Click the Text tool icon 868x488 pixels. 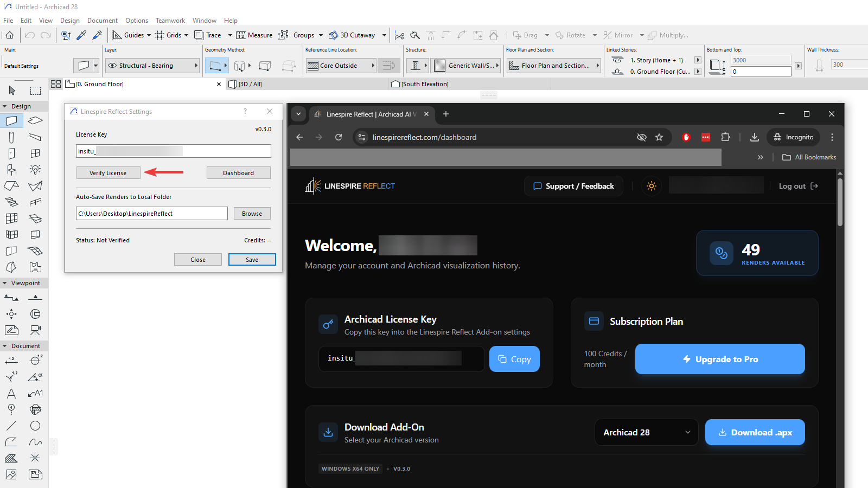[x=11, y=394]
